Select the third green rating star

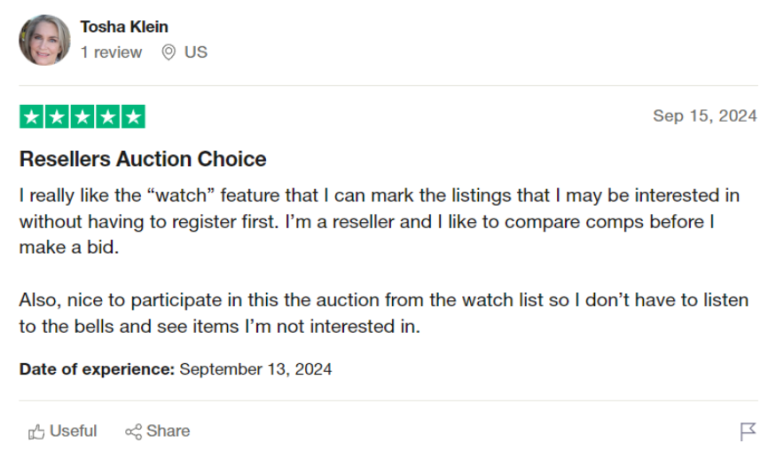(82, 117)
